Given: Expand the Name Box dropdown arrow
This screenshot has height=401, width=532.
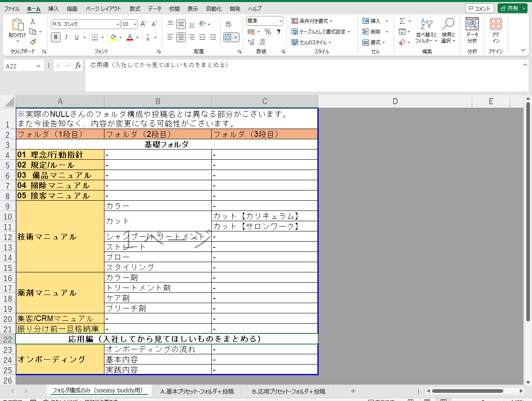Looking at the screenshot, I should 38,66.
